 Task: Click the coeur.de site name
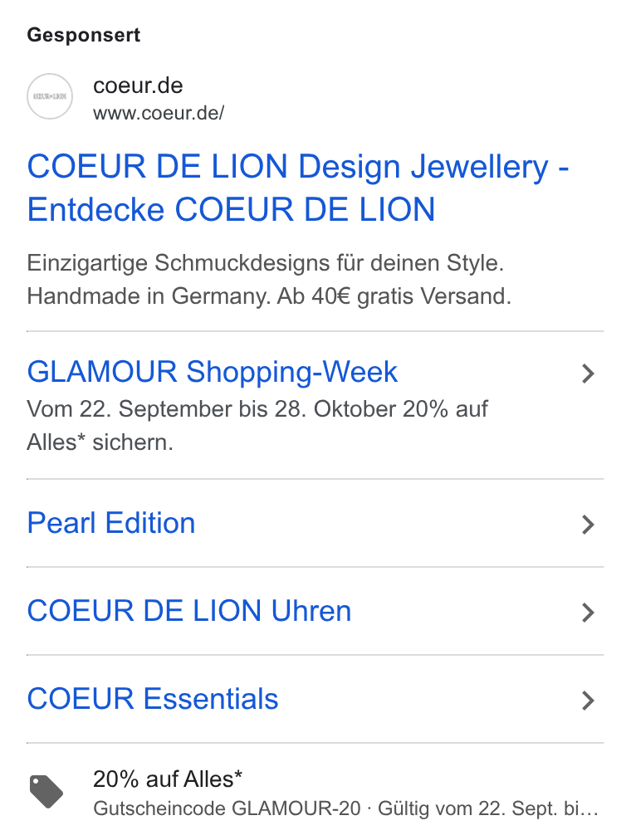pos(138,85)
